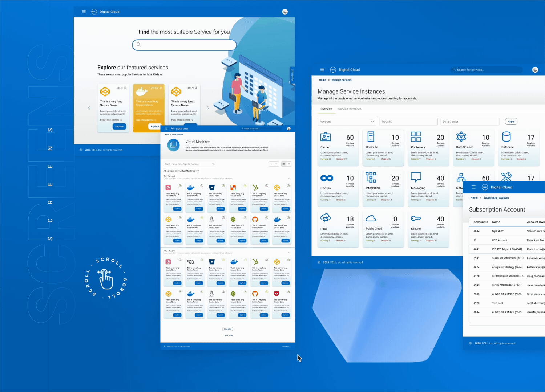Open the user avatar on the home page
The height and width of the screenshot is (392, 545).
point(285,12)
